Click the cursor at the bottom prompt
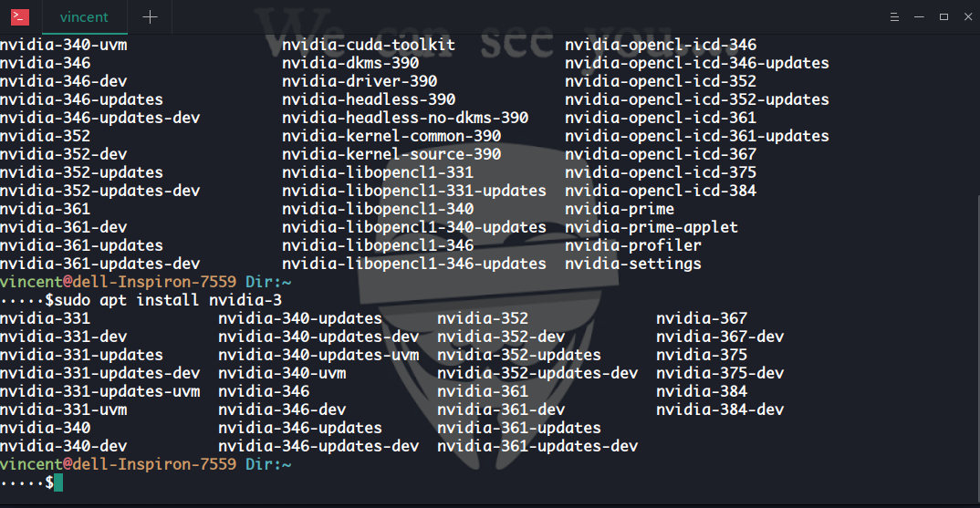Viewport: 980px width, 508px height. (58, 482)
